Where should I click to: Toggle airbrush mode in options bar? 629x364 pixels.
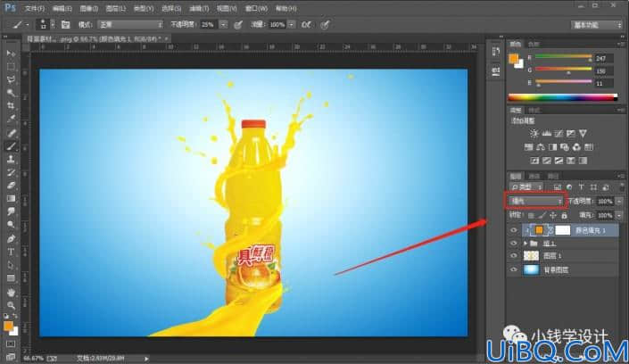tap(306, 25)
